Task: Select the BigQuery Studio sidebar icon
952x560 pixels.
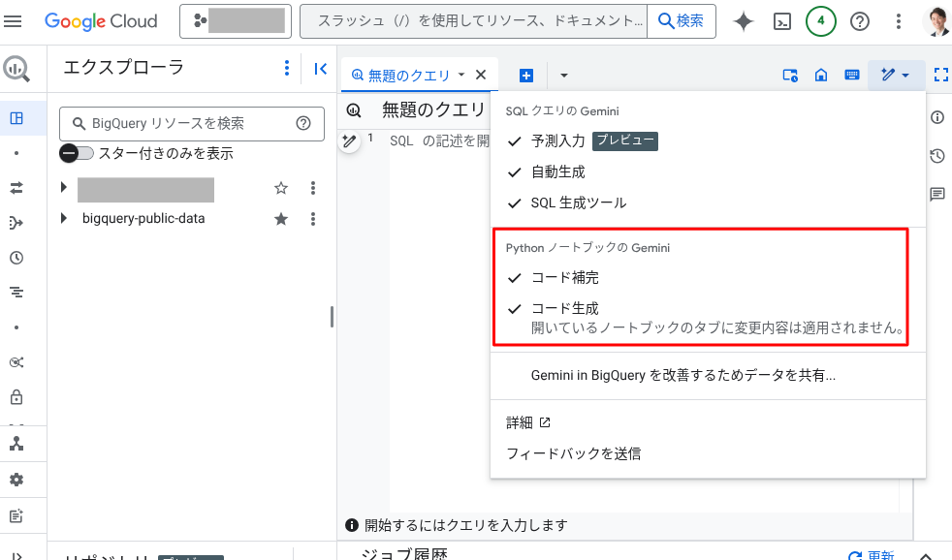Action: tap(16, 118)
